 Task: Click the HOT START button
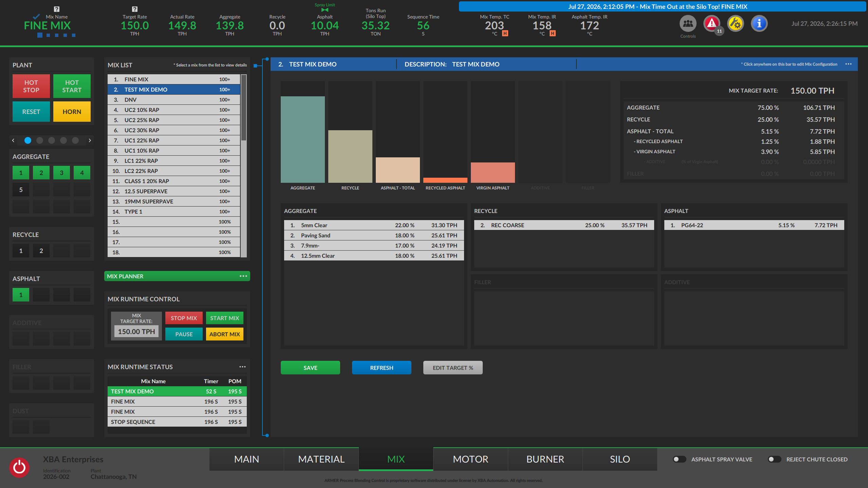72,86
